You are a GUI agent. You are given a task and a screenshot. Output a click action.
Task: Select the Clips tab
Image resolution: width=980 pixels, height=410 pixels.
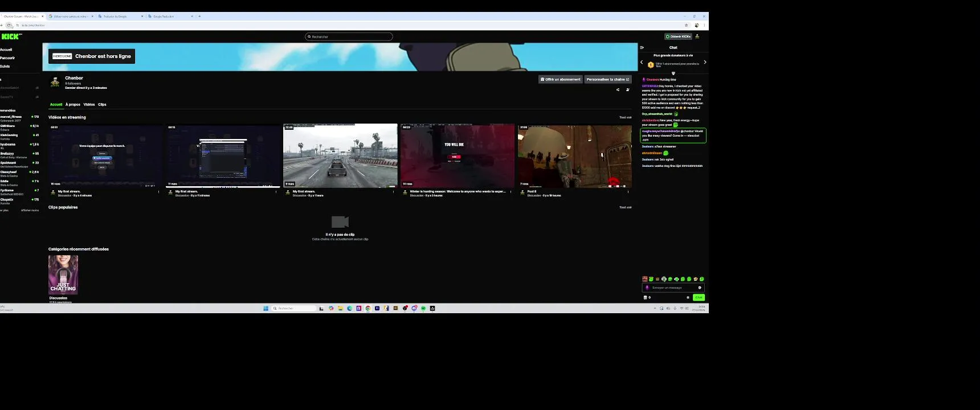click(x=102, y=105)
